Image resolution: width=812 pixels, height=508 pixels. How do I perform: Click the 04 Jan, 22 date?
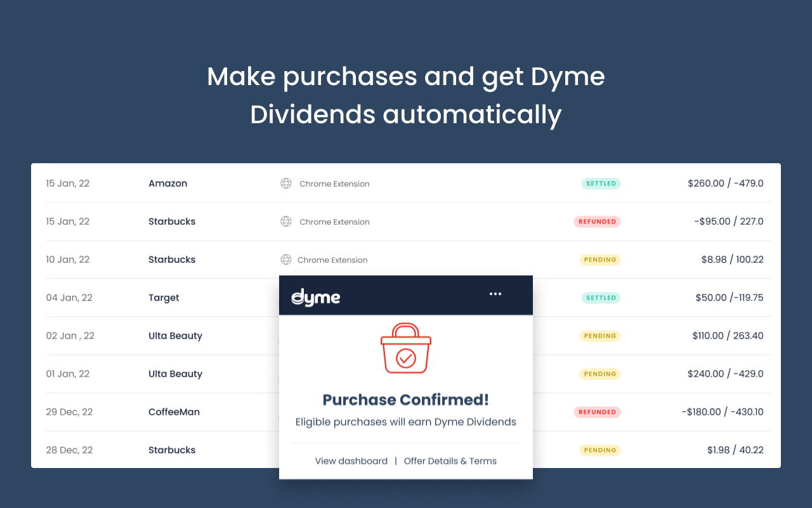pyautogui.click(x=69, y=298)
